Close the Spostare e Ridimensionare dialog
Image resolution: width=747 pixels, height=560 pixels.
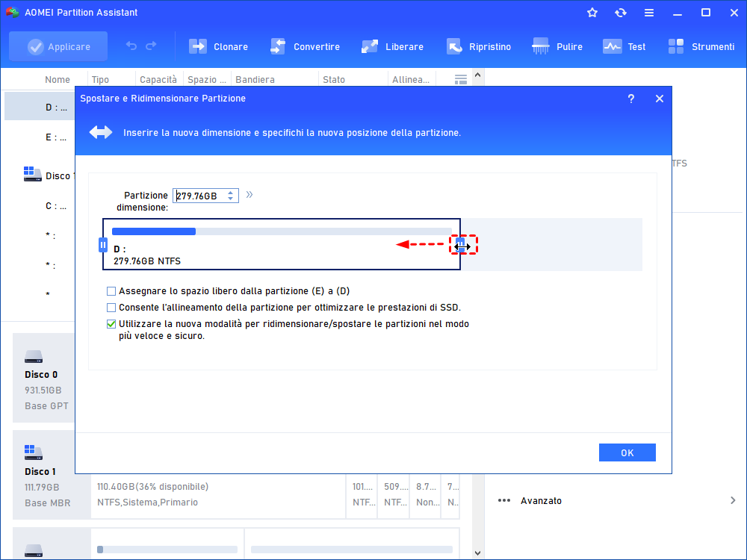click(x=660, y=99)
